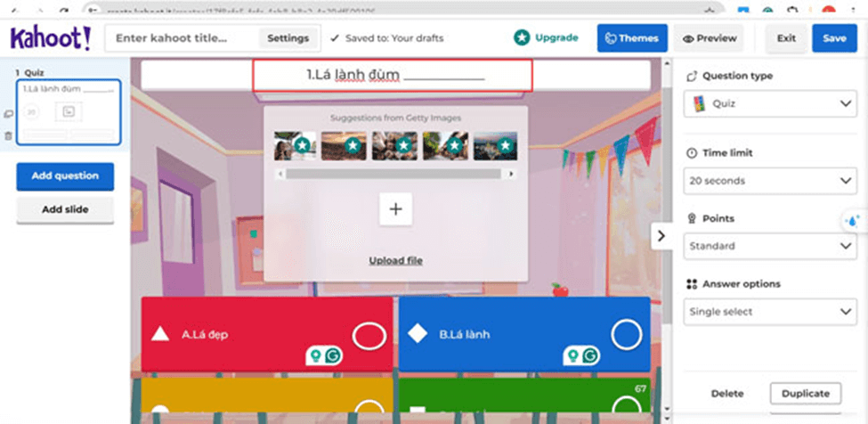Viewport: 868px width, 424px height.
Task: Click the Question type label
Action: (737, 76)
